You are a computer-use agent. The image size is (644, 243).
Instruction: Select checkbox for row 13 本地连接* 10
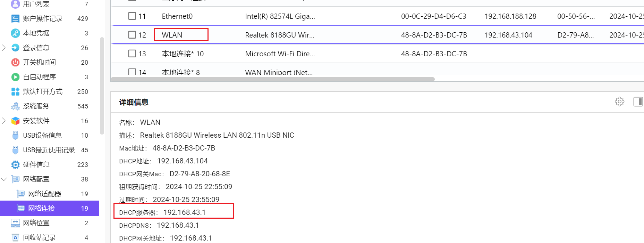(x=132, y=54)
